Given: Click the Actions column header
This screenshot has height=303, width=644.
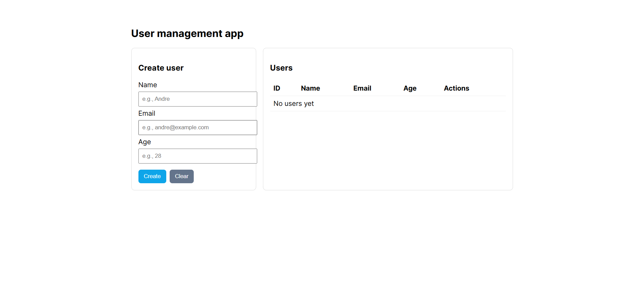Looking at the screenshot, I should pyautogui.click(x=456, y=88).
